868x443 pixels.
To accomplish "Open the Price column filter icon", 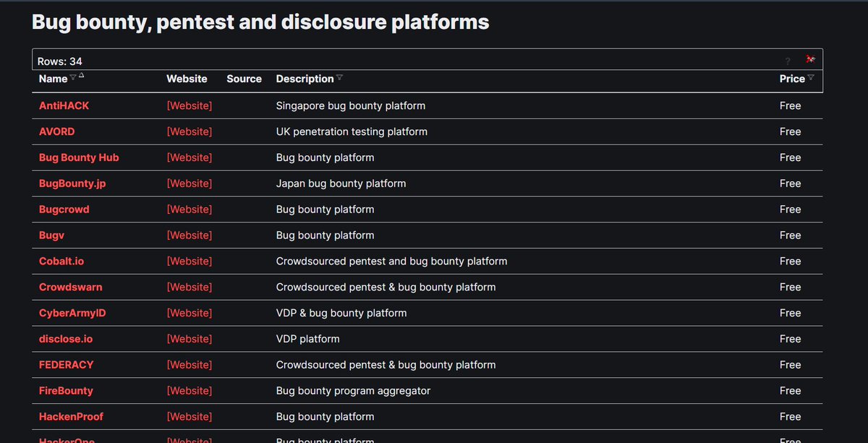I will [811, 78].
